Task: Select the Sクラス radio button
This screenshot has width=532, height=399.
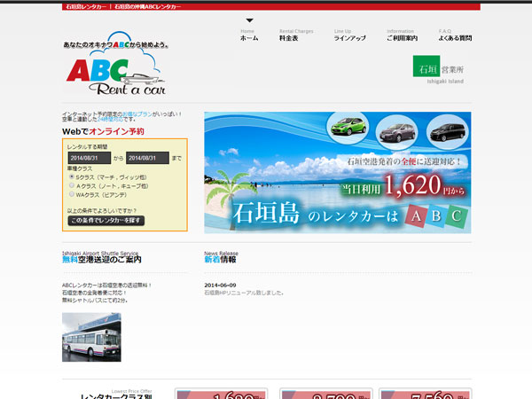Action: [x=72, y=176]
